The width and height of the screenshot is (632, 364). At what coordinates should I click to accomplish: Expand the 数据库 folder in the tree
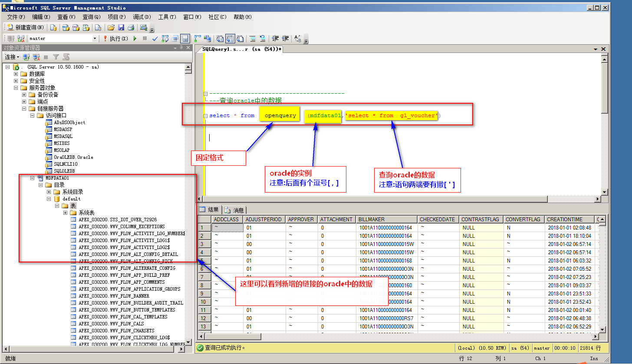click(16, 74)
